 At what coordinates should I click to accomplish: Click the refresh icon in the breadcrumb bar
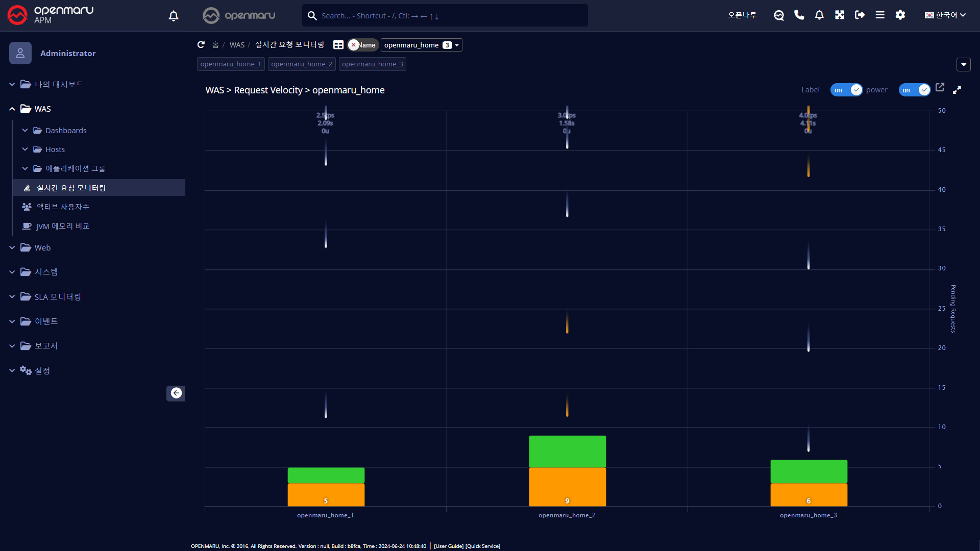(201, 45)
